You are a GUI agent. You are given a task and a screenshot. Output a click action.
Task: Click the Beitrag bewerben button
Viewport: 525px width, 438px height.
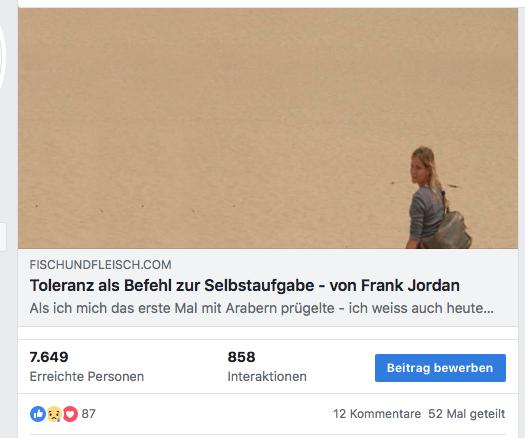coord(440,368)
